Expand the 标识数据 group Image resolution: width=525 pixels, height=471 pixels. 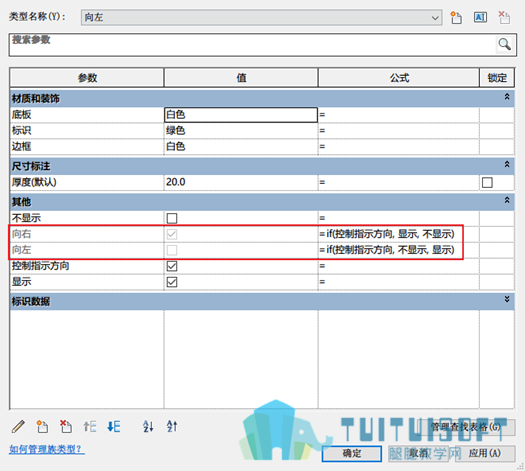tap(507, 299)
